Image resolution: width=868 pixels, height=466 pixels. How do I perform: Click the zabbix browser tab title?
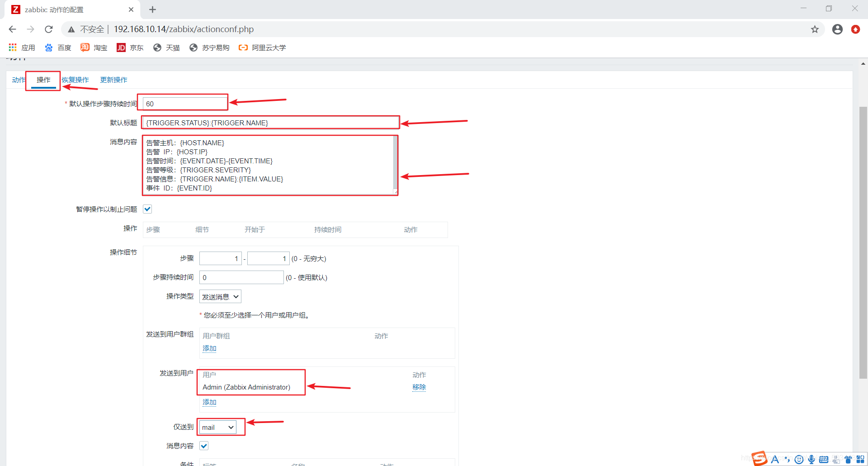(54, 10)
